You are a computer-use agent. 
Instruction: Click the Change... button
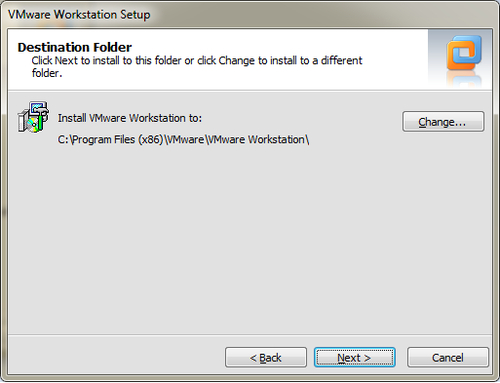443,122
